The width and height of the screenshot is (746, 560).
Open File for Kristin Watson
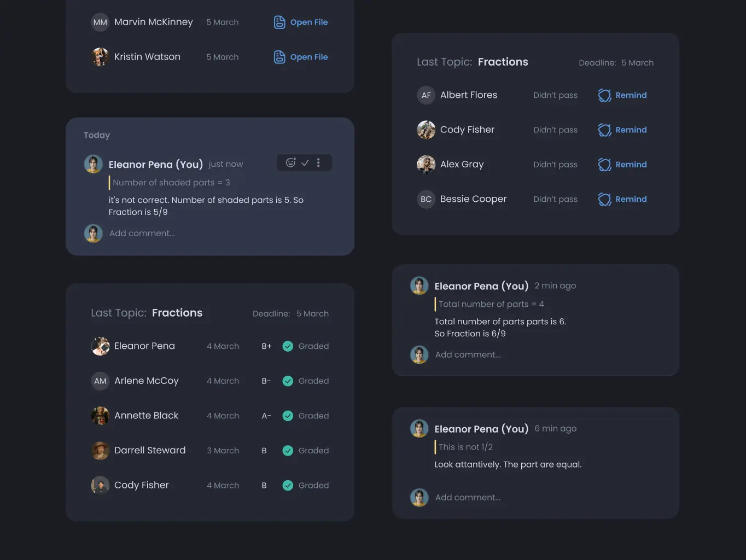pyautogui.click(x=309, y=57)
